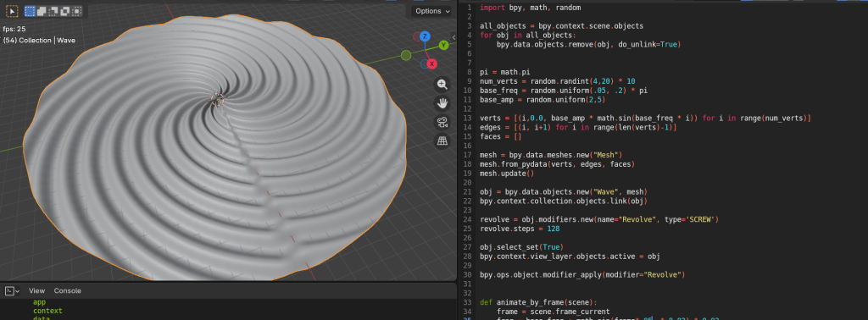Click the 'bpy.data.objects.remove' code line
This screenshot has width=868, height=320.
click(x=588, y=44)
